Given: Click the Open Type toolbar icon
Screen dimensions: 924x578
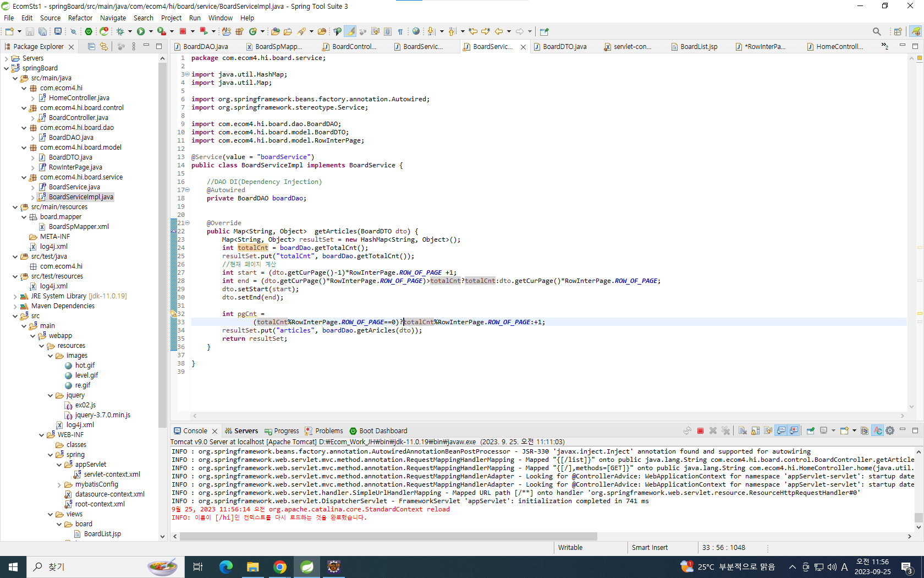Looking at the screenshot, I should [276, 31].
